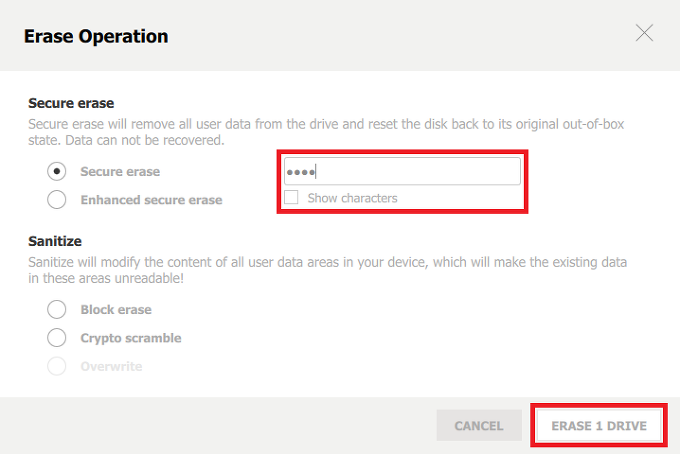
Task: Focus the masked password input field
Action: [402, 171]
